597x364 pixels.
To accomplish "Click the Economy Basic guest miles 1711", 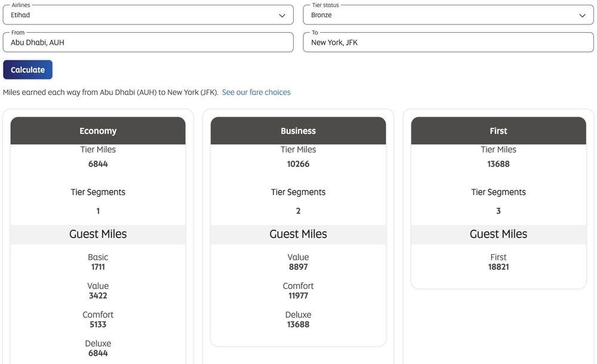I will [x=98, y=267].
